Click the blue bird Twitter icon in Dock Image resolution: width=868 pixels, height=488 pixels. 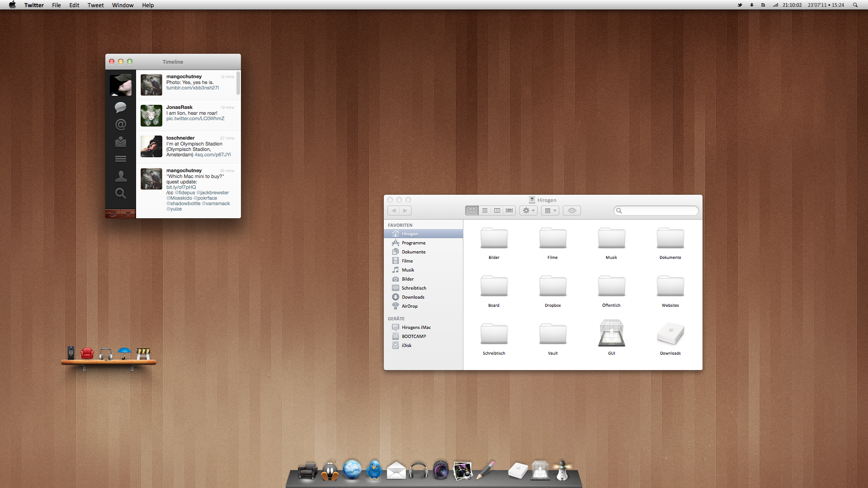(x=374, y=469)
